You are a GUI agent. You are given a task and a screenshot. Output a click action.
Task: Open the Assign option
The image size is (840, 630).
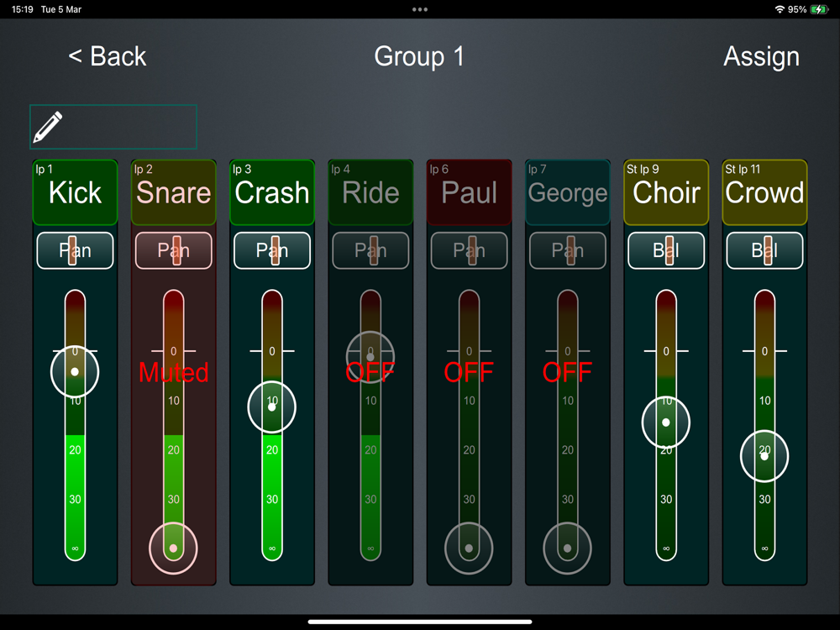coord(761,57)
